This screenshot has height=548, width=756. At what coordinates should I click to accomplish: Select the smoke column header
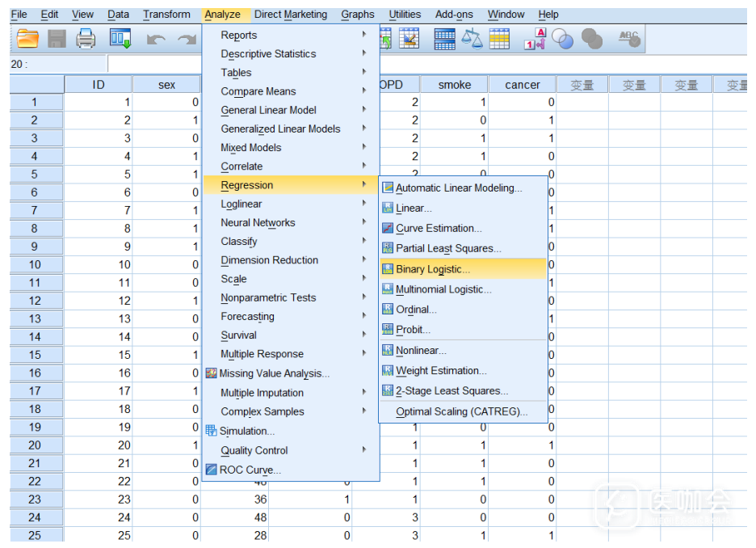coord(454,85)
